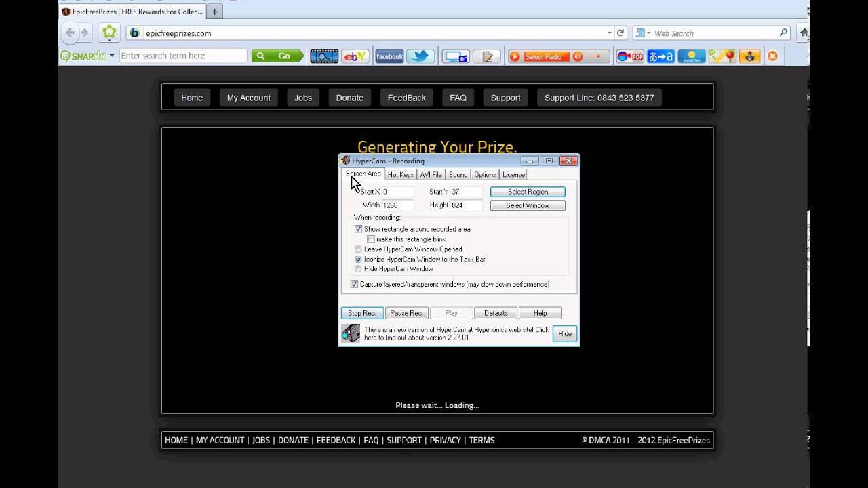This screenshot has height=488, width=868.
Task: Click the notepad with pencil icon
Action: coord(487,56)
